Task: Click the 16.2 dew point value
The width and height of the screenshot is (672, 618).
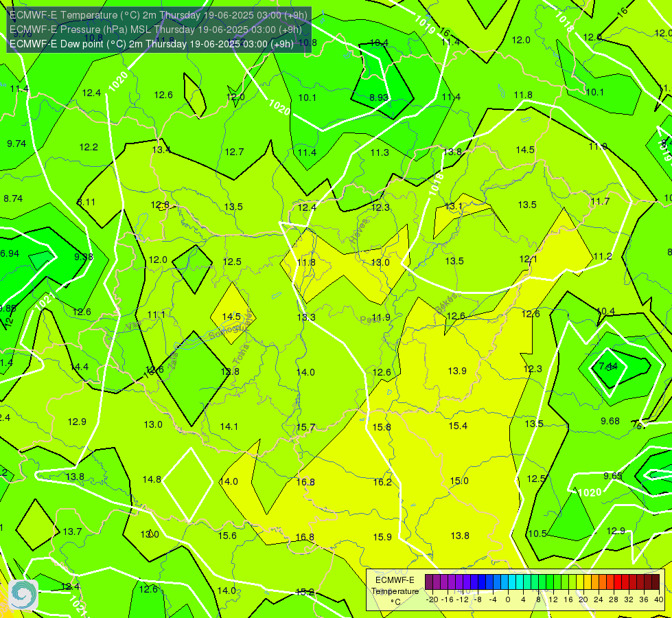Action: point(382,483)
